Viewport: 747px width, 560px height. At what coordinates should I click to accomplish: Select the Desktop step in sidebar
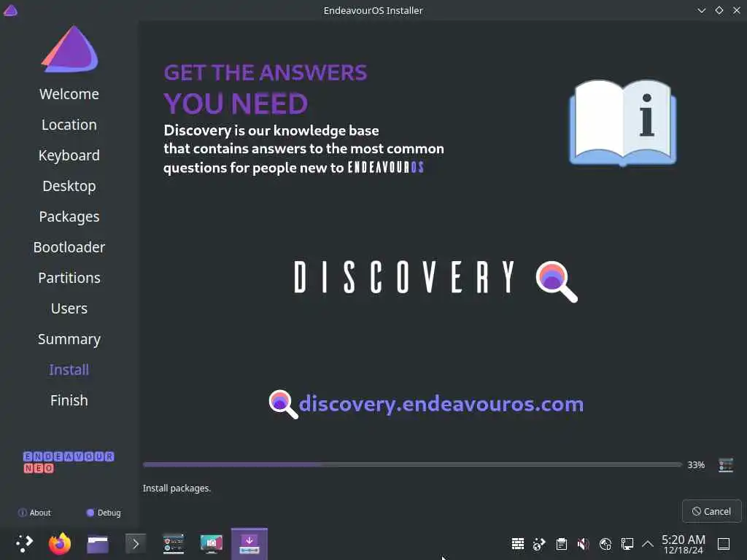[x=69, y=186]
